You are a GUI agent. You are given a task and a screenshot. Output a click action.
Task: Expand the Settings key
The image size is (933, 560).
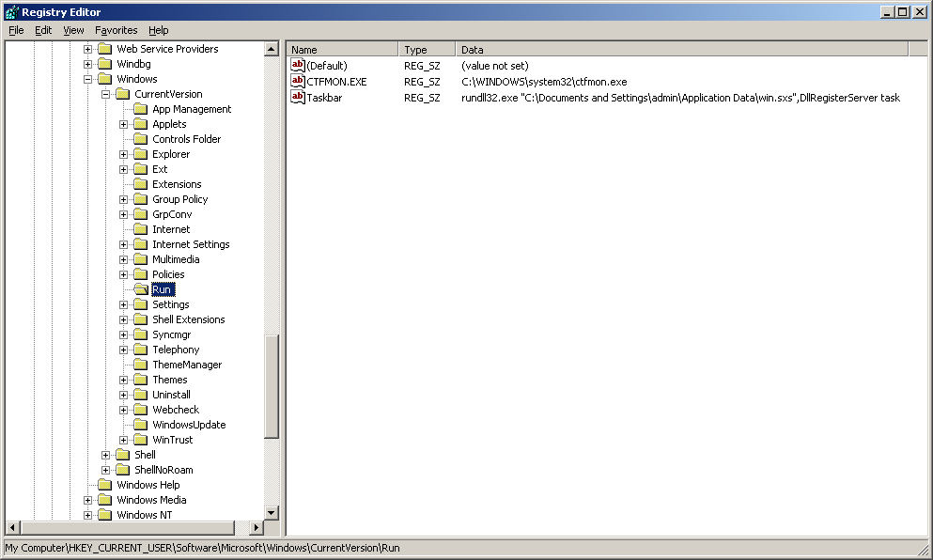(123, 304)
